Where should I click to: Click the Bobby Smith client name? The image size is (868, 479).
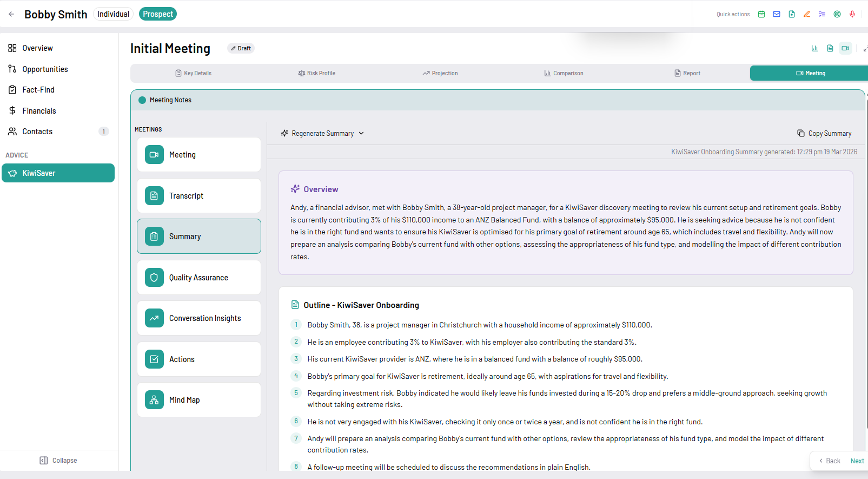click(x=56, y=15)
